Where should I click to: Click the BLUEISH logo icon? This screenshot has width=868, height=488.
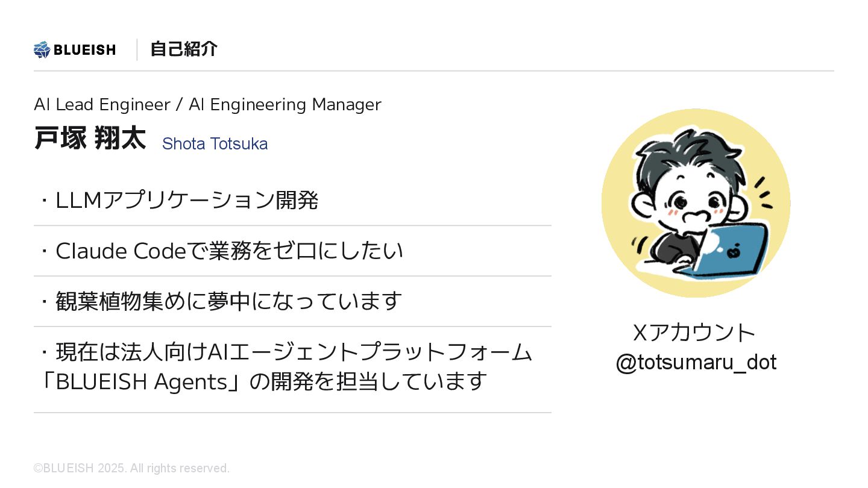(42, 49)
